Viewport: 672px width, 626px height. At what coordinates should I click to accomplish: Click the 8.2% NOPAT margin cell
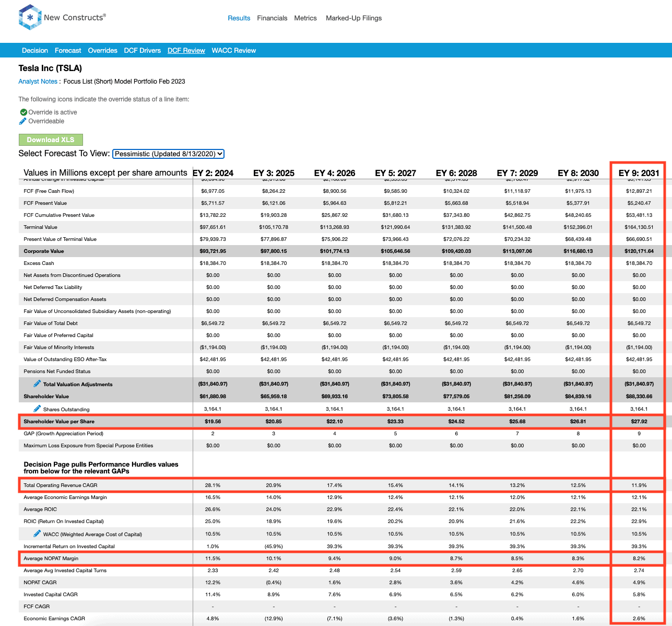pos(639,559)
